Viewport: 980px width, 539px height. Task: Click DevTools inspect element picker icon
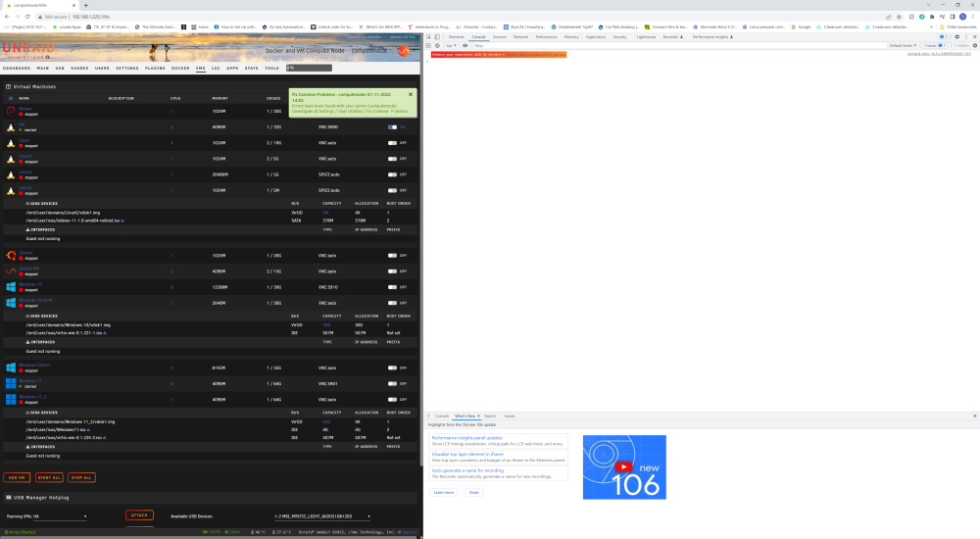(x=429, y=37)
